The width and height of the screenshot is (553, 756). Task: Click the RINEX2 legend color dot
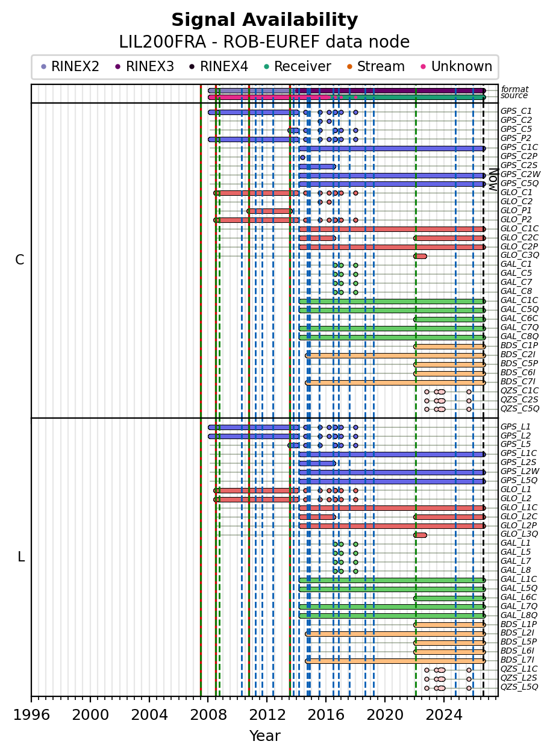pyautogui.click(x=43, y=67)
